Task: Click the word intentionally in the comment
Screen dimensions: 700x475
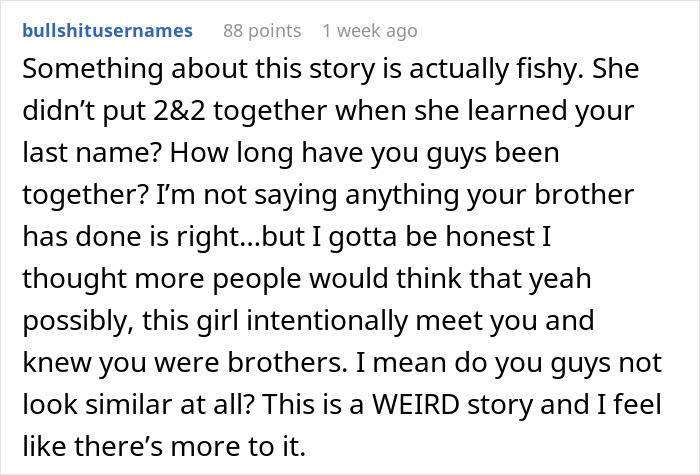Action: 327,321
